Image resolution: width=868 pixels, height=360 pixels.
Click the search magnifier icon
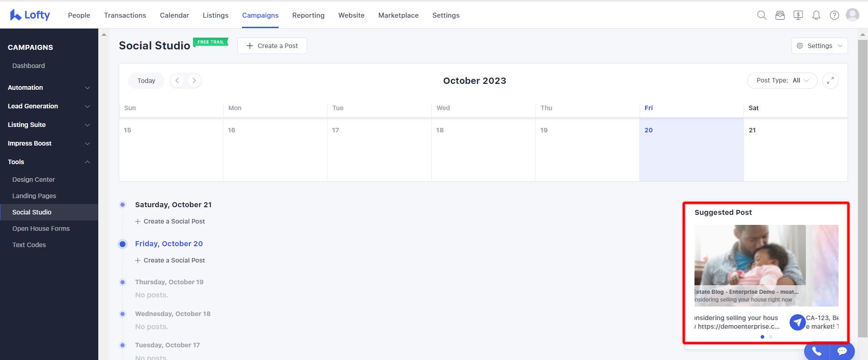tap(762, 15)
